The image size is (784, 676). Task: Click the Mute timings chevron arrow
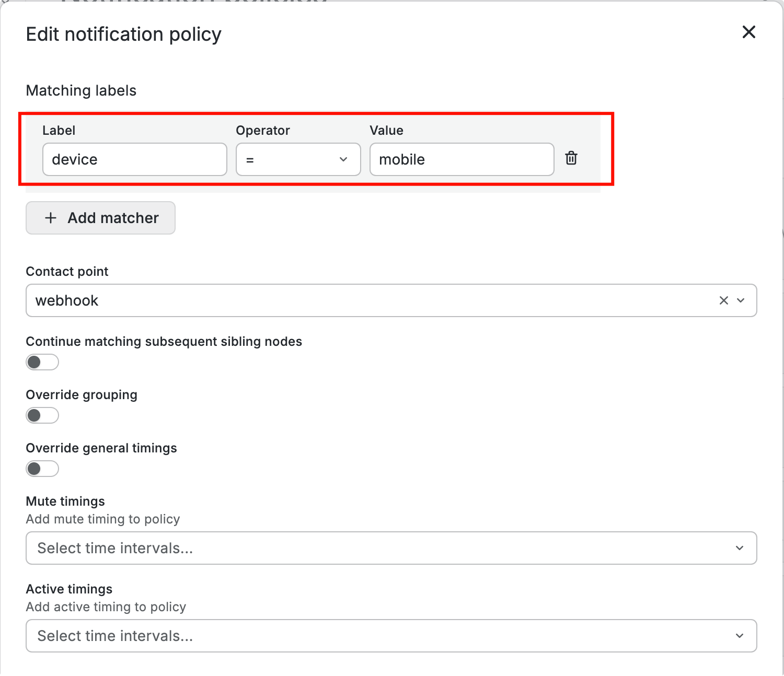(x=740, y=548)
